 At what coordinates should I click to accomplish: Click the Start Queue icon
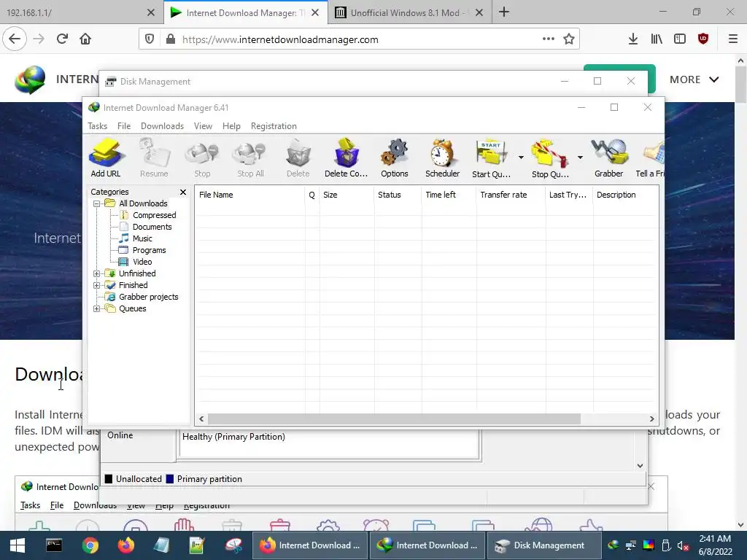(x=491, y=158)
